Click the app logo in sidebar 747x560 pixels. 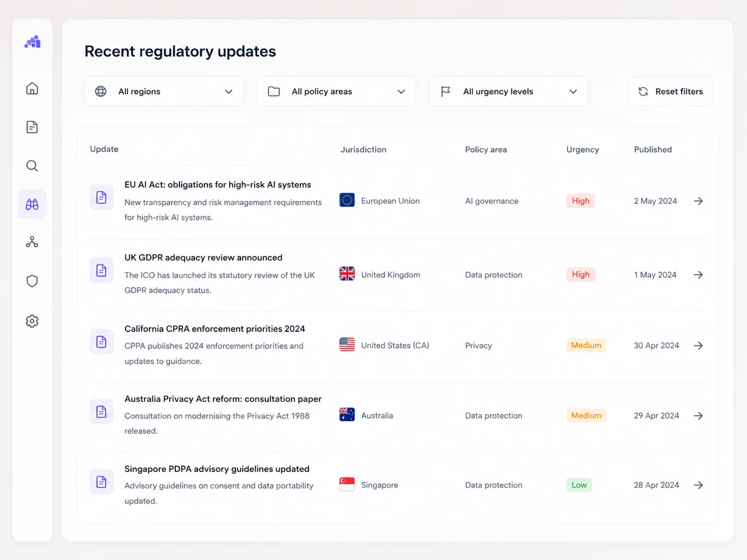pyautogui.click(x=33, y=42)
